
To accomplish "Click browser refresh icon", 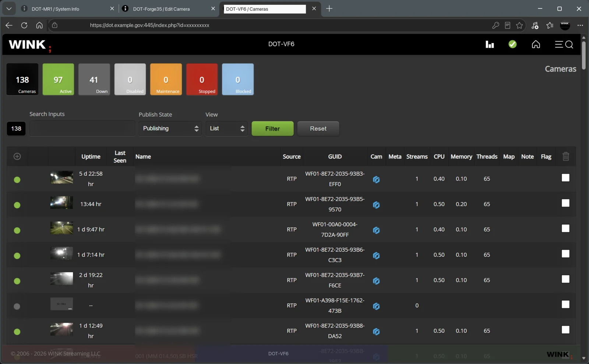I will tap(24, 25).
